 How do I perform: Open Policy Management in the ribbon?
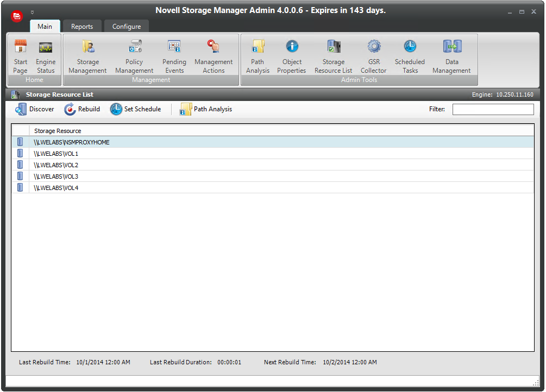tap(134, 56)
